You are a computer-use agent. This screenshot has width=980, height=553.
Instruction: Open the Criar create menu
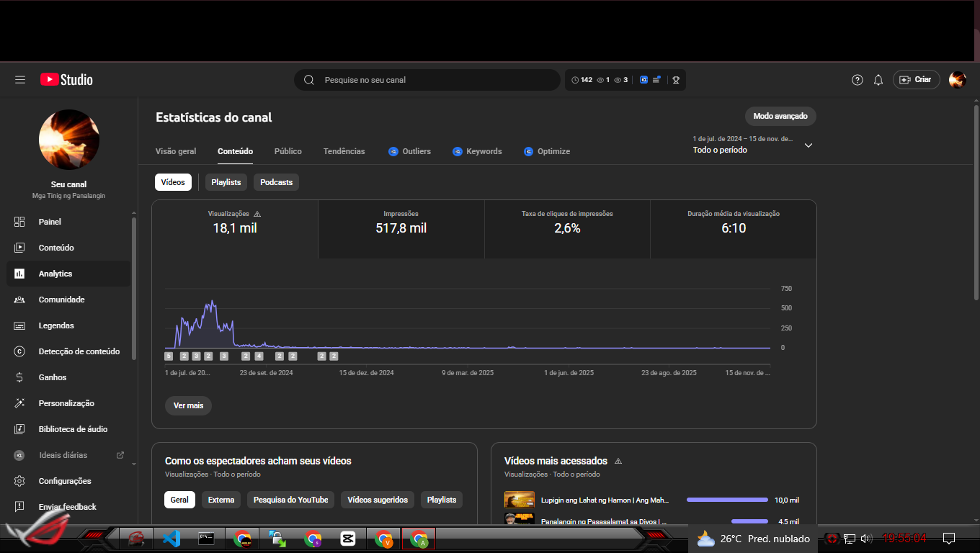tap(916, 80)
